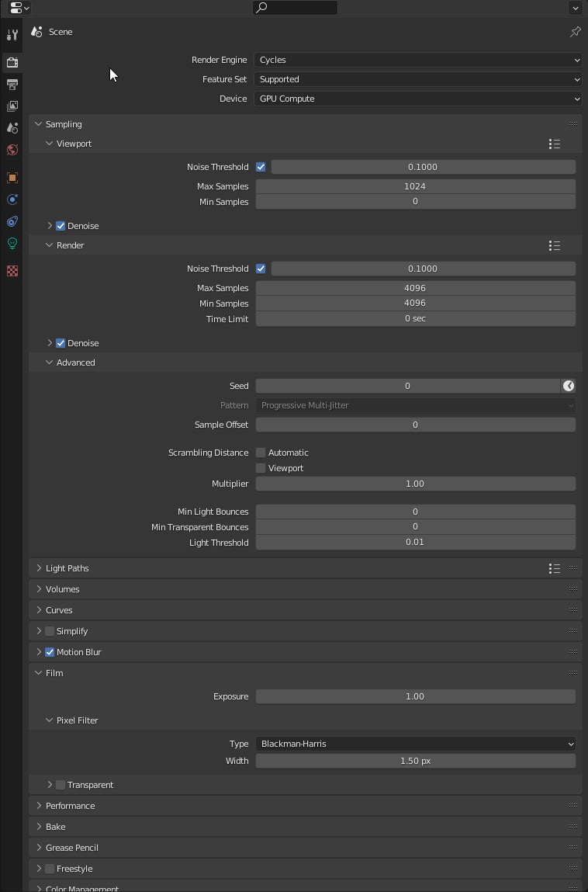
Task: Open Viewport sampling presets icon
Action: coord(555,144)
